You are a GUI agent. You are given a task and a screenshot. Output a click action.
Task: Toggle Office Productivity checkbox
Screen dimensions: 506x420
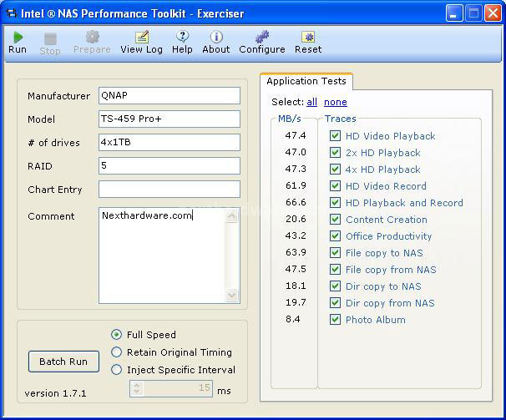click(335, 236)
